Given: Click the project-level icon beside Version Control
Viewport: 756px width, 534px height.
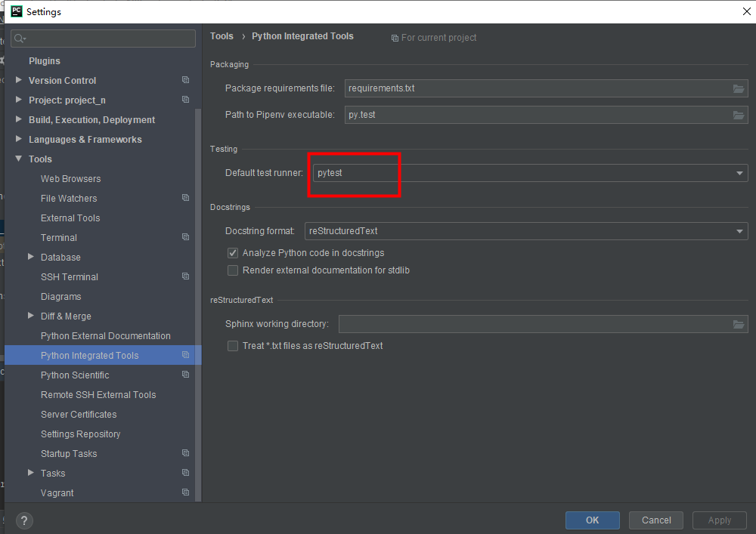Looking at the screenshot, I should coord(186,80).
